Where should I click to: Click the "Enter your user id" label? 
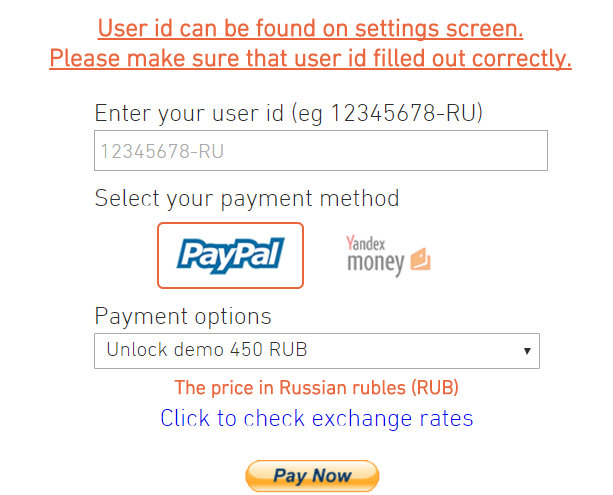[288, 113]
